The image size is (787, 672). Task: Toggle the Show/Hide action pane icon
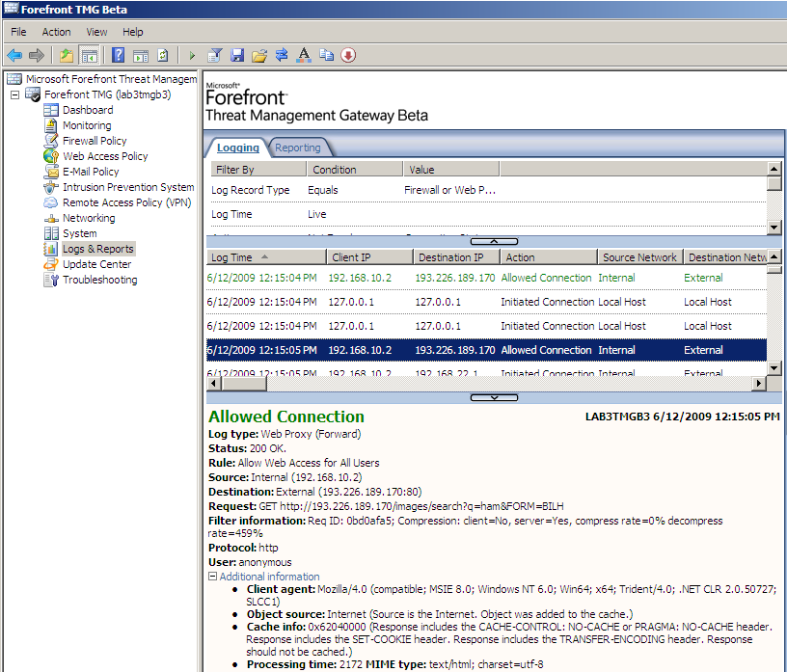(x=141, y=56)
